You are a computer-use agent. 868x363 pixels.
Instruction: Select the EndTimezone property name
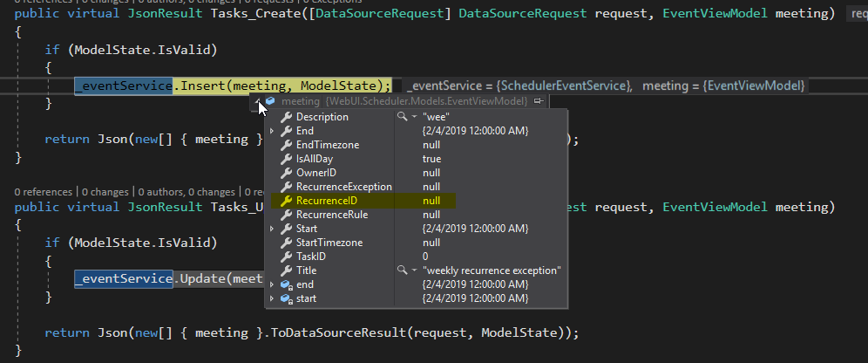pos(328,145)
